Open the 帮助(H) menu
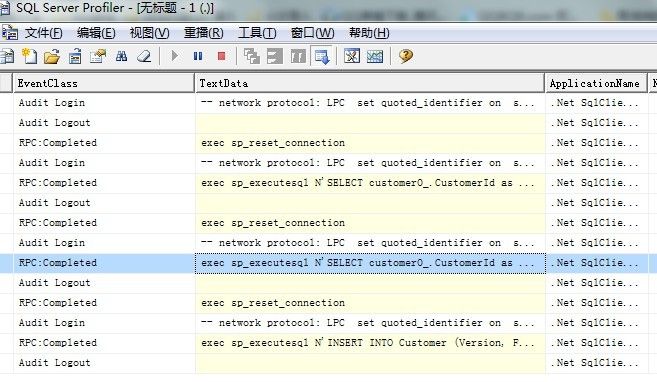 pos(369,33)
